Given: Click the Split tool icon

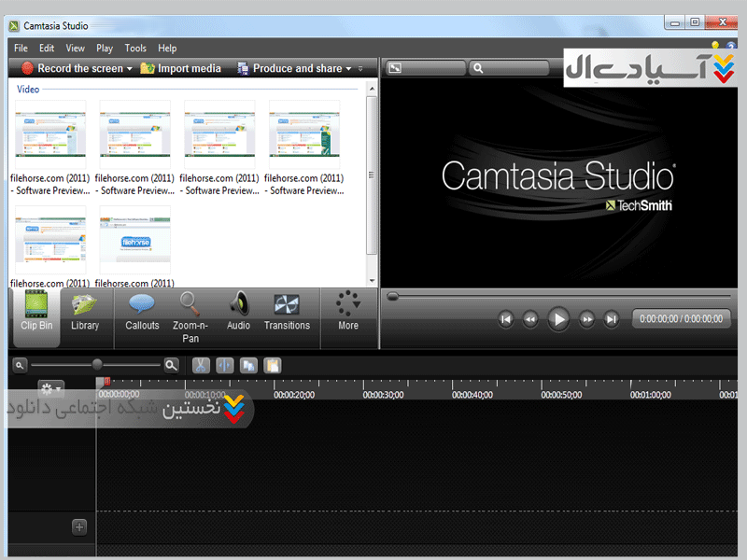Looking at the screenshot, I should (x=225, y=366).
